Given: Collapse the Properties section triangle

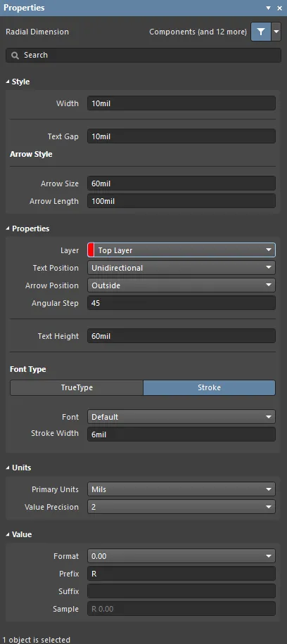Looking at the screenshot, I should pyautogui.click(x=8, y=228).
